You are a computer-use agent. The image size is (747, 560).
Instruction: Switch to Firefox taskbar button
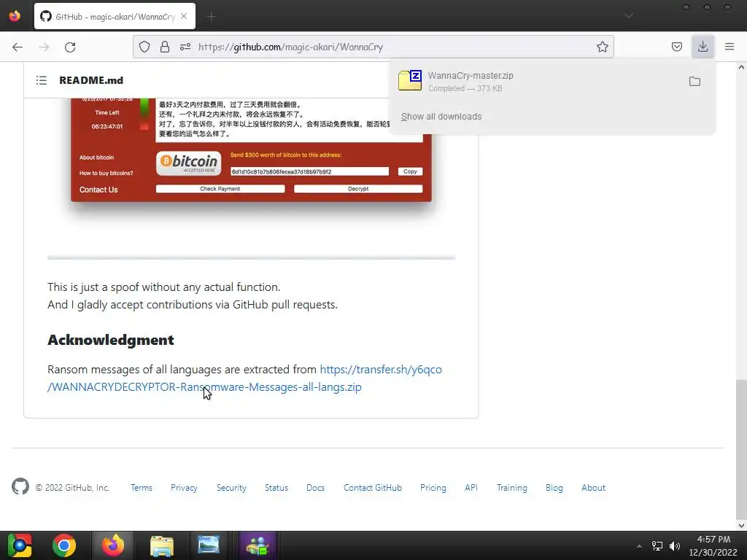[x=113, y=545]
